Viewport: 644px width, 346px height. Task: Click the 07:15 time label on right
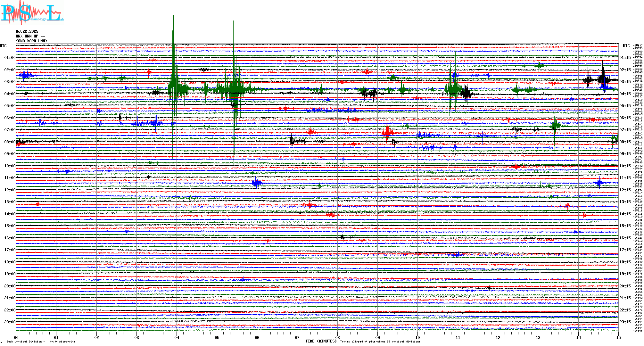[x=625, y=130]
